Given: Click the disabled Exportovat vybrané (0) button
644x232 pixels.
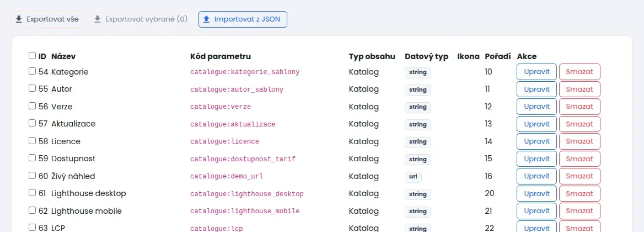Looking at the screenshot, I should pyautogui.click(x=141, y=19).
